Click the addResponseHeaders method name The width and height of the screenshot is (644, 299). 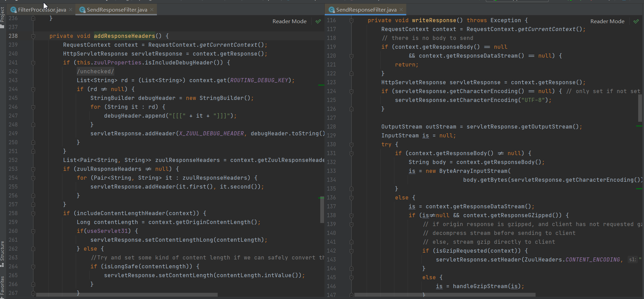(x=124, y=36)
